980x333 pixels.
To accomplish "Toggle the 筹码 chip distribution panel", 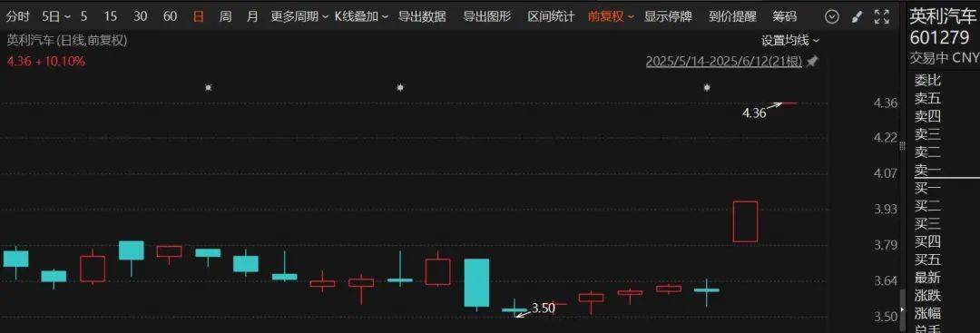I will [x=784, y=17].
